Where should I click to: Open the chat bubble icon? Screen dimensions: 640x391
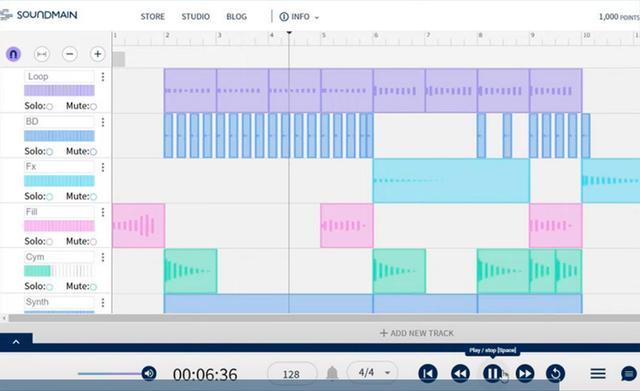629,373
